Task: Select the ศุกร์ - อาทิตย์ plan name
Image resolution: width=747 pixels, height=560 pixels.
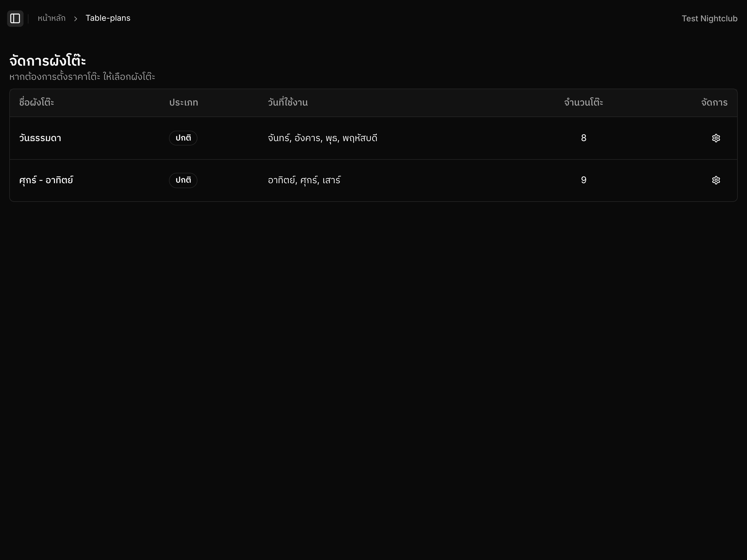Action: (46, 180)
